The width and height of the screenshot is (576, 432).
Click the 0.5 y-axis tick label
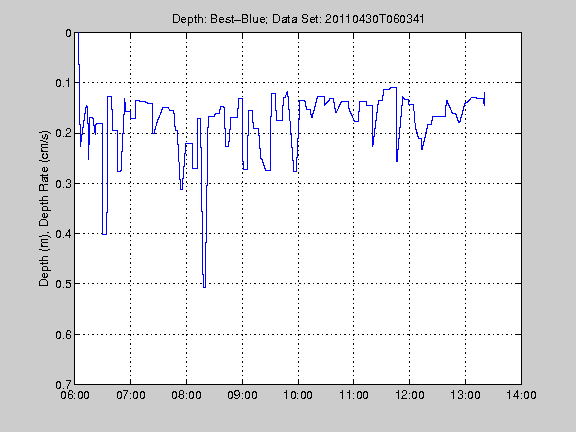coord(63,284)
